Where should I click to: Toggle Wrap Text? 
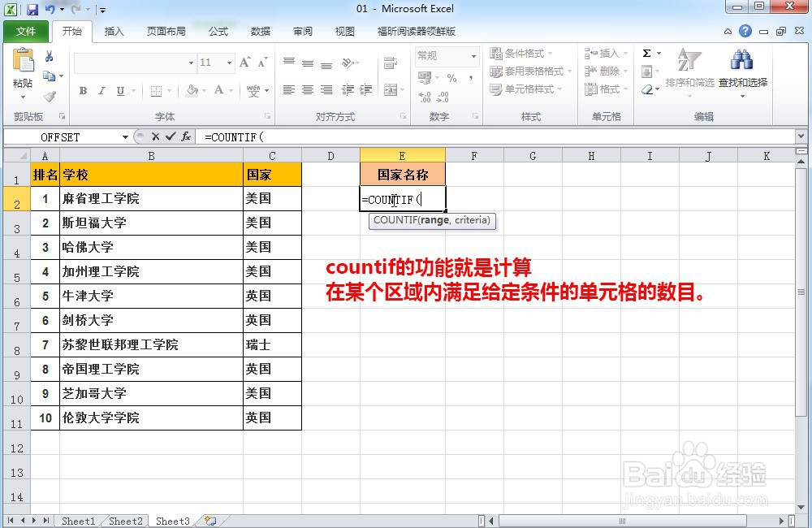point(391,63)
